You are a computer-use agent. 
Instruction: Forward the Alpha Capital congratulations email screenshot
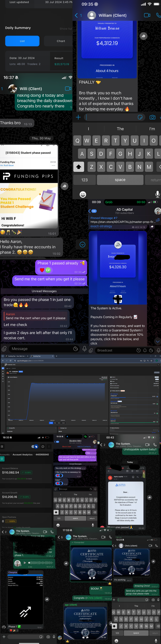[x=150, y=497]
